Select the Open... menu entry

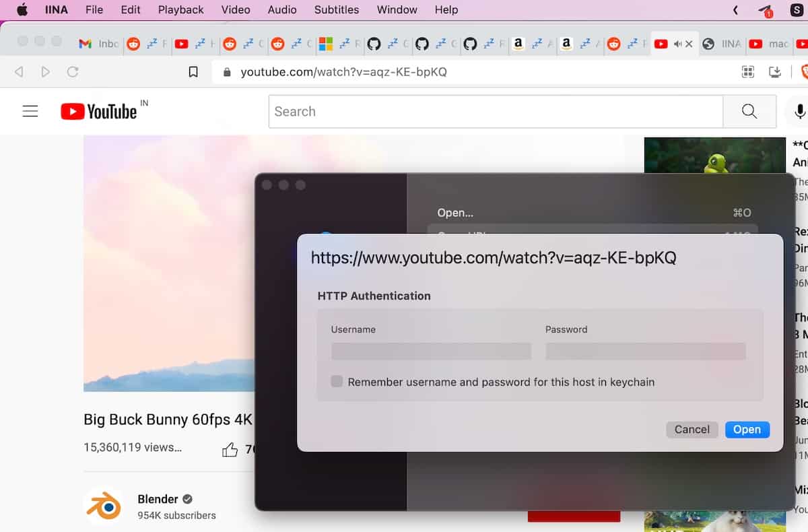coord(455,213)
